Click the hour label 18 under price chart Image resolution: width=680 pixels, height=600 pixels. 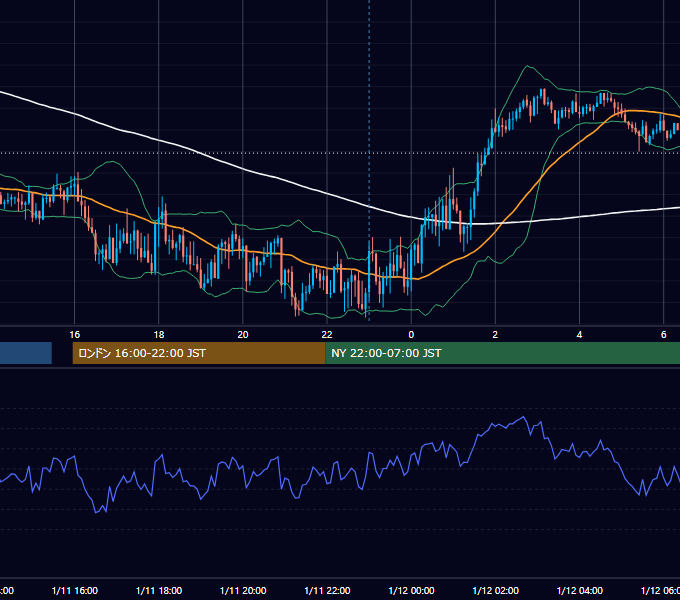[x=159, y=334]
